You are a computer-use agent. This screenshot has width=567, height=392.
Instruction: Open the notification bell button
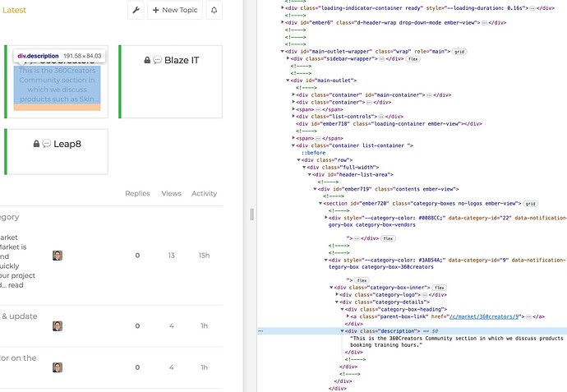coord(214,10)
